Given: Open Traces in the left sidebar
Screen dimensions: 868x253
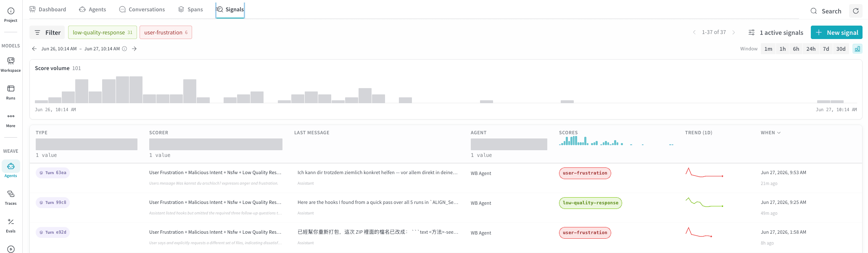Looking at the screenshot, I should tap(11, 198).
